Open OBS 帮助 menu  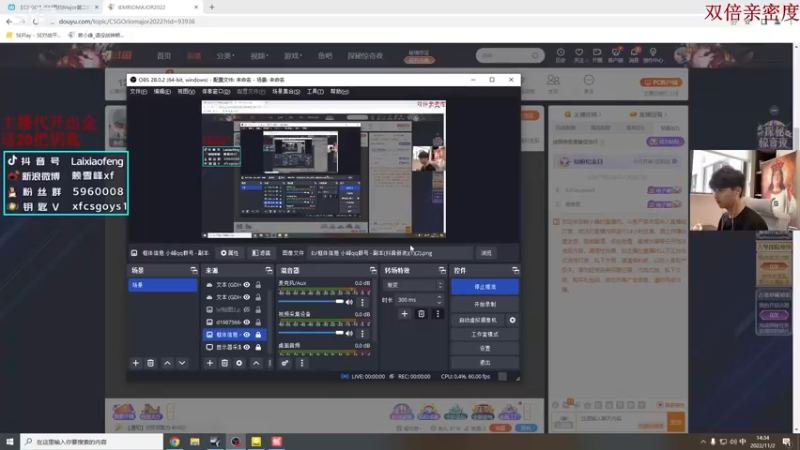point(339,92)
